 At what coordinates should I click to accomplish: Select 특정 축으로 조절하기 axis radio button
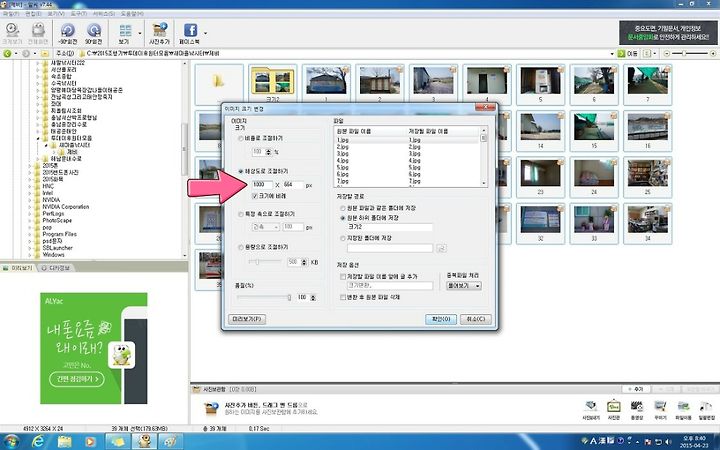241,214
